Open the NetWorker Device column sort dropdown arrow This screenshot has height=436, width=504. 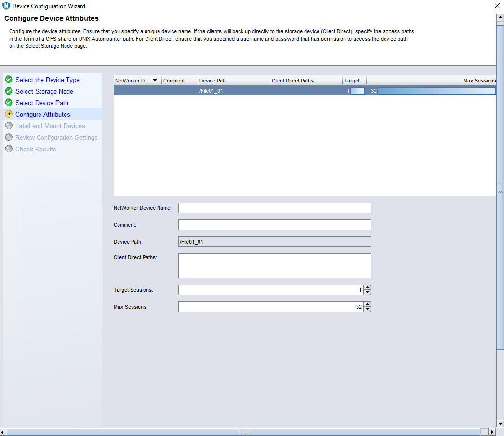pos(155,81)
